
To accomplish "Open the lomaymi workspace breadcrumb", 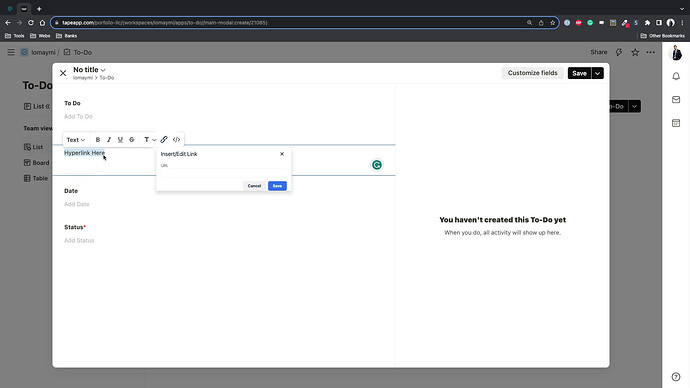I will click(43, 52).
